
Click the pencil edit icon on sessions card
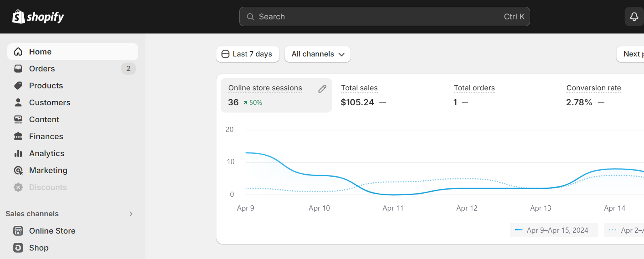(x=322, y=89)
